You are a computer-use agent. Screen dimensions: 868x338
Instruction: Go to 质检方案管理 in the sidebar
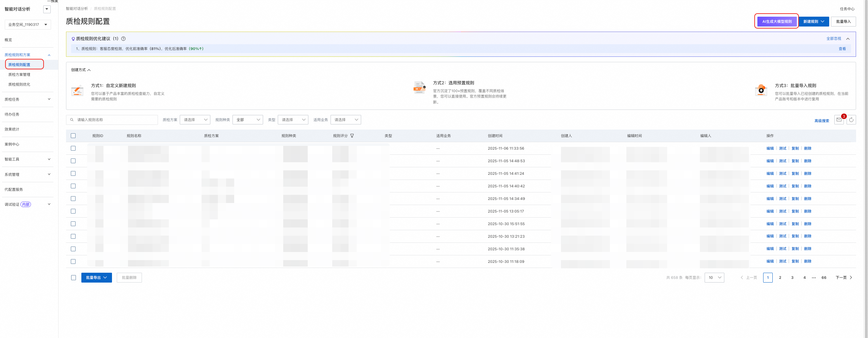tap(19, 74)
